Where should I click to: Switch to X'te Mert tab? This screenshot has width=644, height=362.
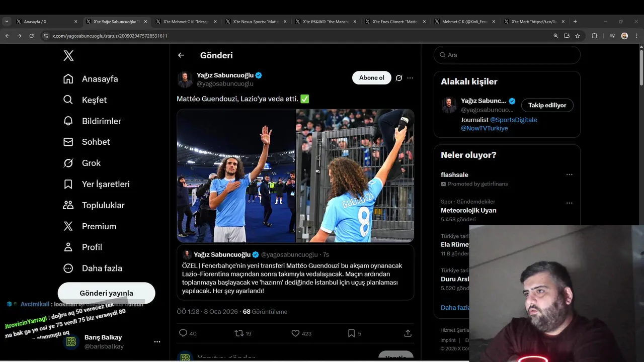click(x=535, y=22)
